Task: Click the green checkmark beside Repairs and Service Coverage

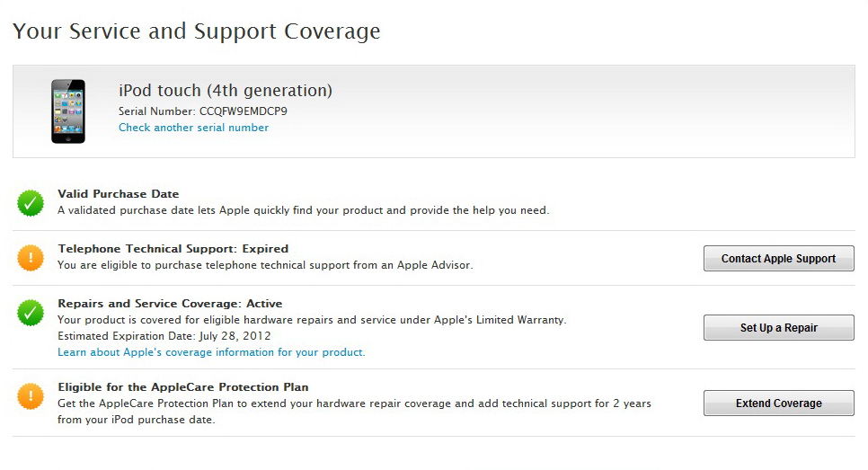Action: pyautogui.click(x=31, y=313)
